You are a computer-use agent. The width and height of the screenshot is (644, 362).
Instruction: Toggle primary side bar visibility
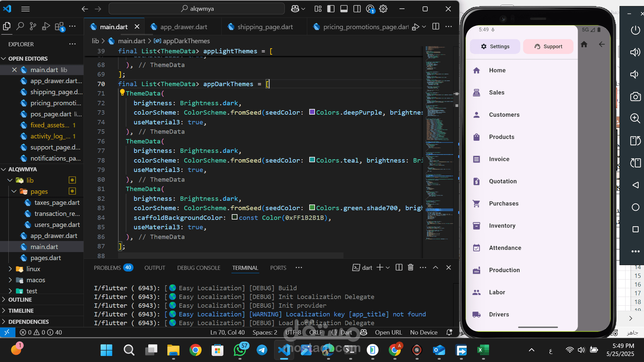pos(331,9)
